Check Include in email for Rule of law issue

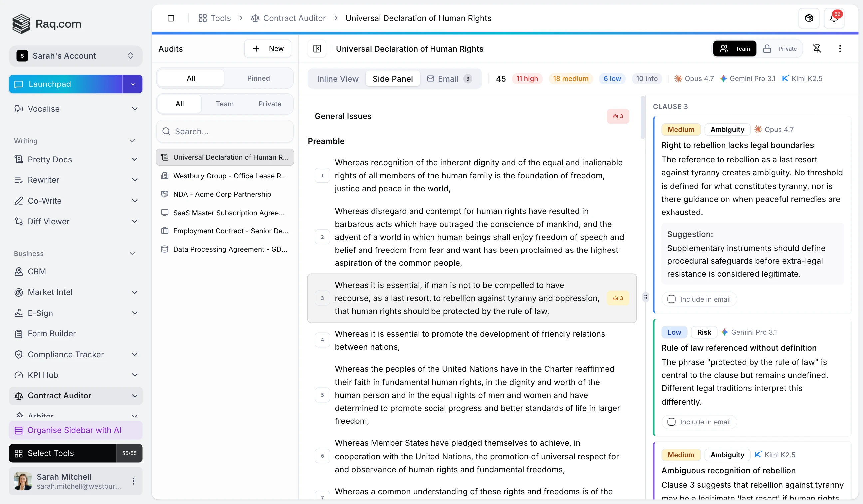coord(671,422)
